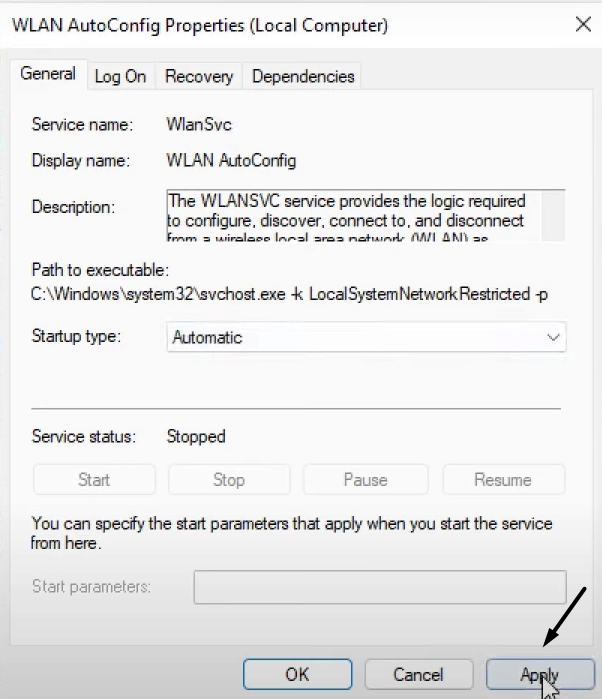Screen dimensions: 602x699
Task: Click the Pause service button
Action: [x=365, y=480]
